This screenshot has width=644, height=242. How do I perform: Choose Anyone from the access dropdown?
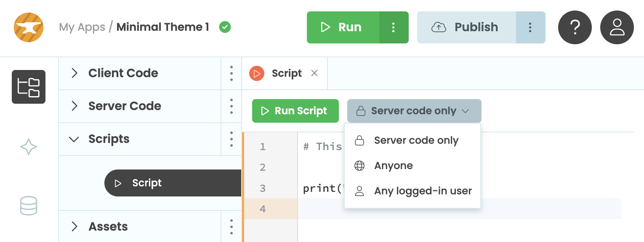point(412,166)
